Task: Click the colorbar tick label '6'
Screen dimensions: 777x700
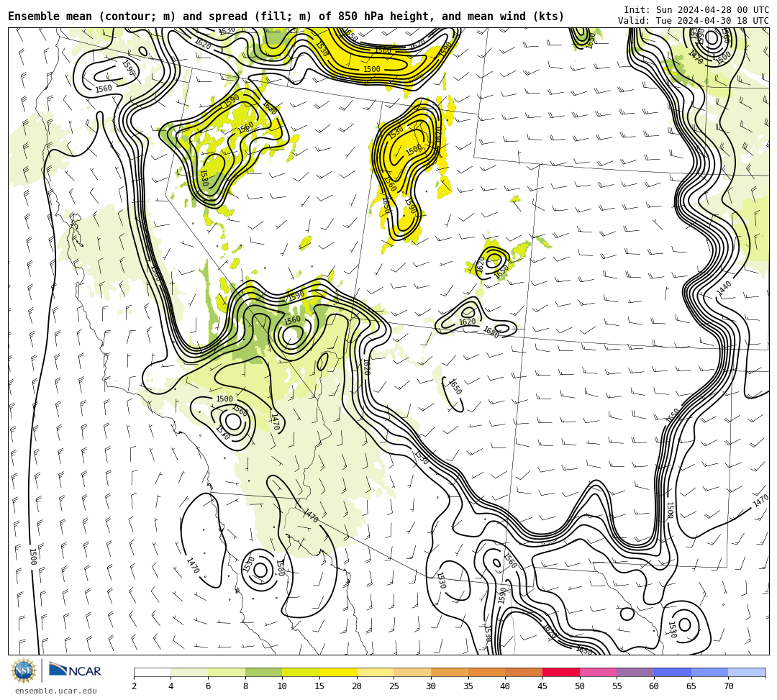Action: click(x=208, y=686)
